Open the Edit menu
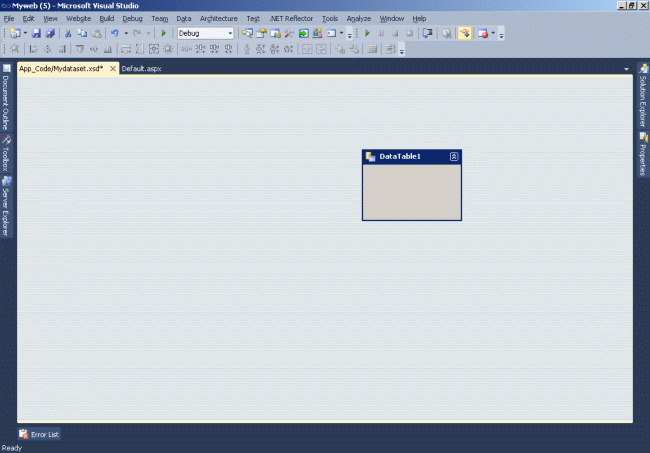 (x=28, y=19)
